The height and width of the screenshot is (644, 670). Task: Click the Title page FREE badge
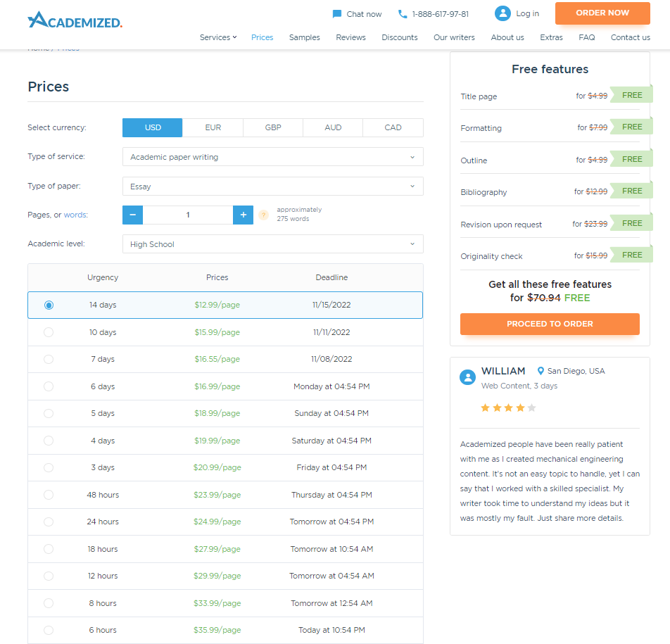pos(631,95)
